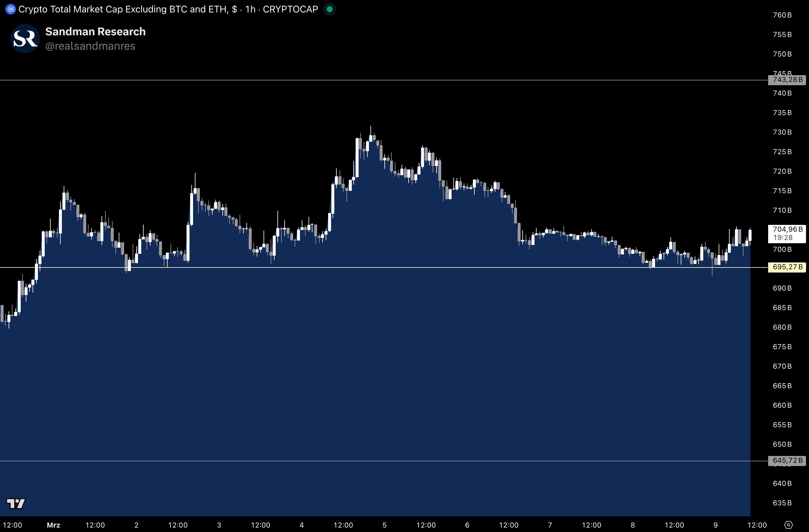Image resolution: width=809 pixels, height=532 pixels.
Task: Select the 695,27 B yellow price label
Action: (787, 267)
